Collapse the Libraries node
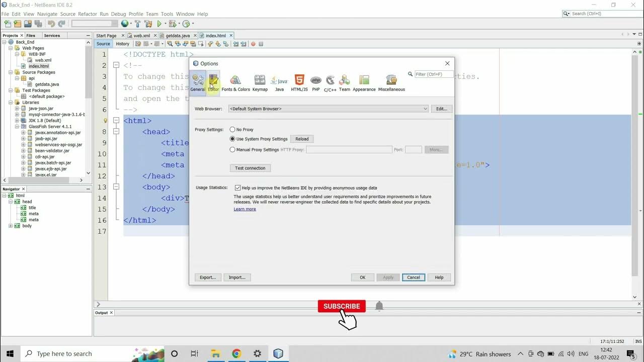The height and width of the screenshot is (362, 644). point(11,103)
